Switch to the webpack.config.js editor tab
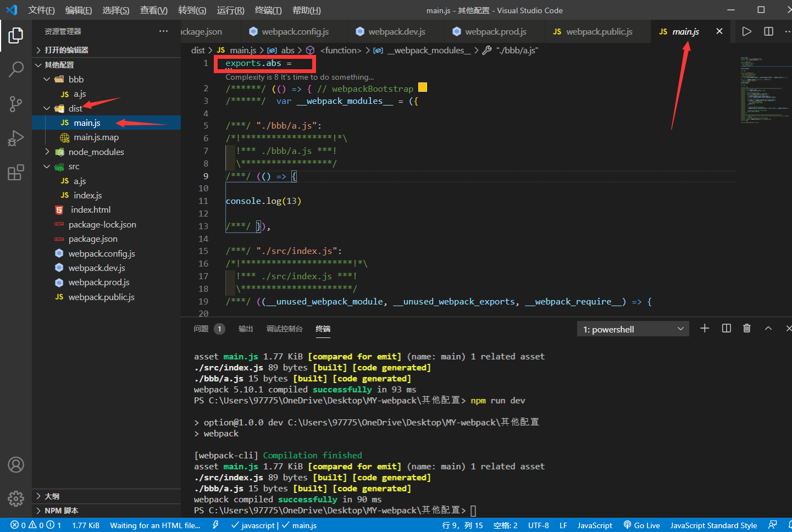 (x=294, y=31)
